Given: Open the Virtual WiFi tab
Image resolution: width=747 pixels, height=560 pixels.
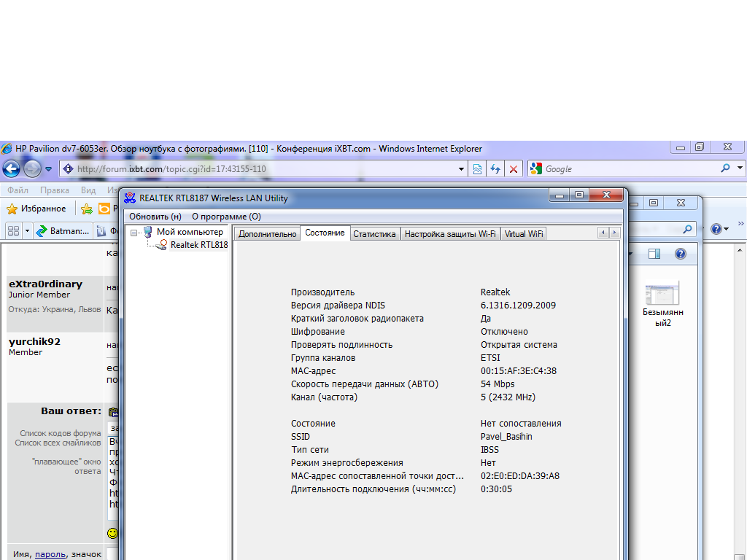Looking at the screenshot, I should (524, 234).
